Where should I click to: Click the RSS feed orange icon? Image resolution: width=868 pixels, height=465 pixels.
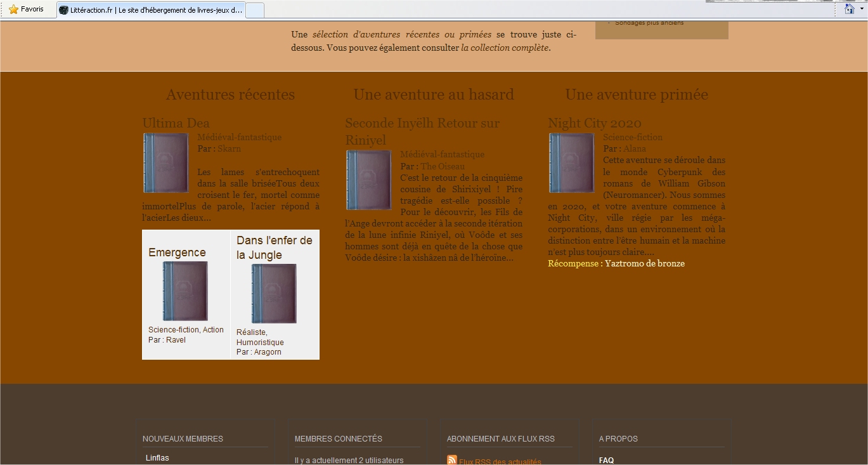(451, 461)
